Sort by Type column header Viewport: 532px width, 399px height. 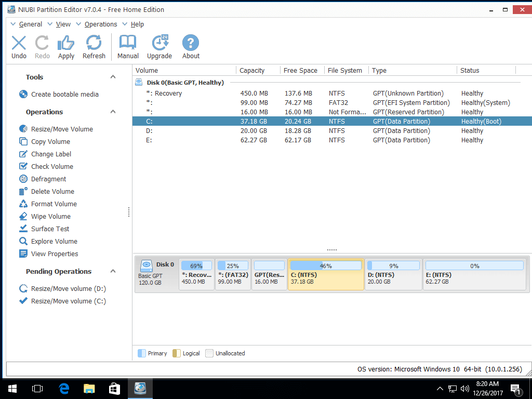(413, 70)
